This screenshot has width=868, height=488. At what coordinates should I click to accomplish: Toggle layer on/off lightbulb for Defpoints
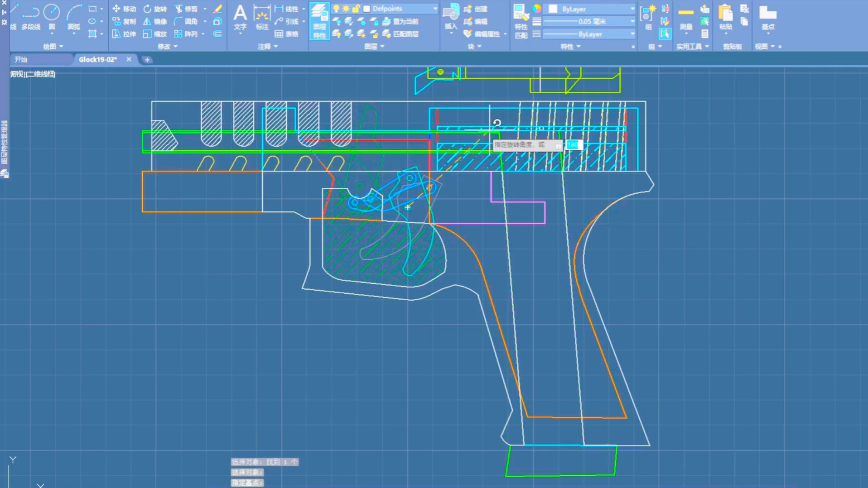(x=336, y=9)
